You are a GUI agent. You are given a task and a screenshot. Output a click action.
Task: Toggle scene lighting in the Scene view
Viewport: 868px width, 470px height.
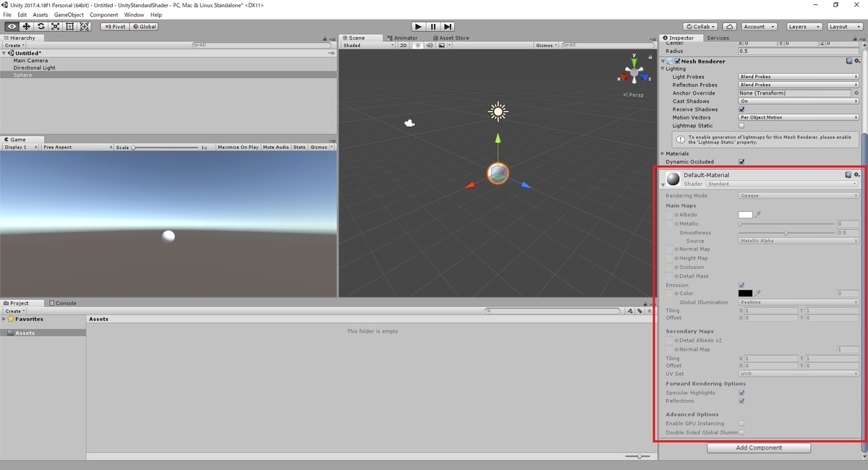coord(417,45)
